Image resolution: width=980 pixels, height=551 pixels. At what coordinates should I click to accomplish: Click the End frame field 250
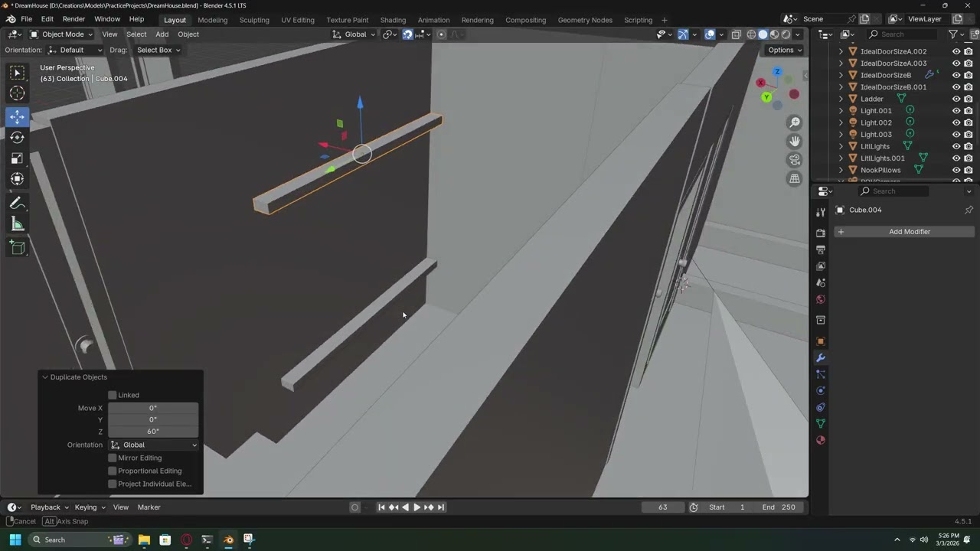779,507
